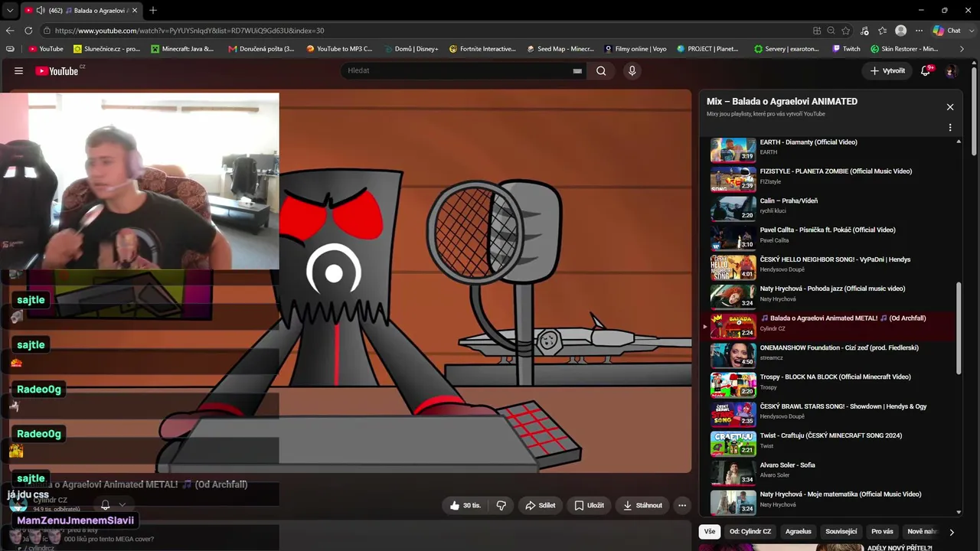The image size is (980, 551).
Task: Open the YouTube bookmark
Action: [46, 49]
